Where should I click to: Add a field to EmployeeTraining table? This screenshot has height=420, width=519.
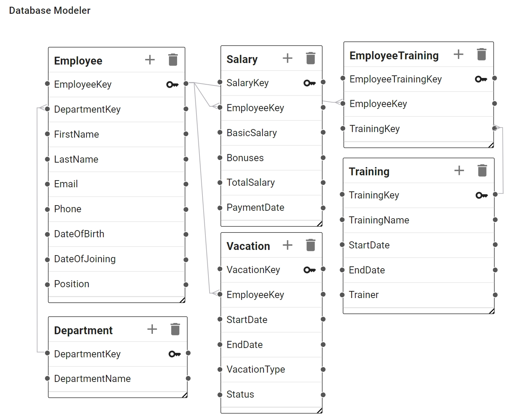(458, 54)
